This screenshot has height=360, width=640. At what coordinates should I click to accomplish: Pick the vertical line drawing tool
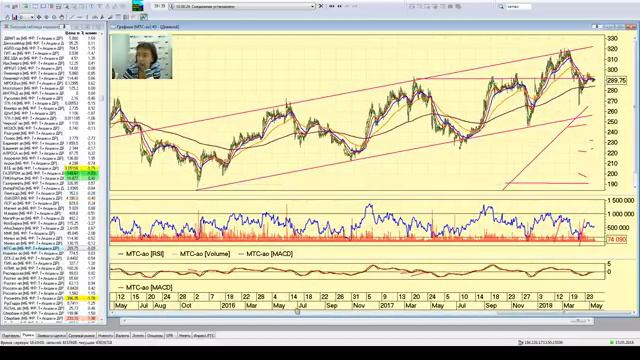(x=87, y=17)
